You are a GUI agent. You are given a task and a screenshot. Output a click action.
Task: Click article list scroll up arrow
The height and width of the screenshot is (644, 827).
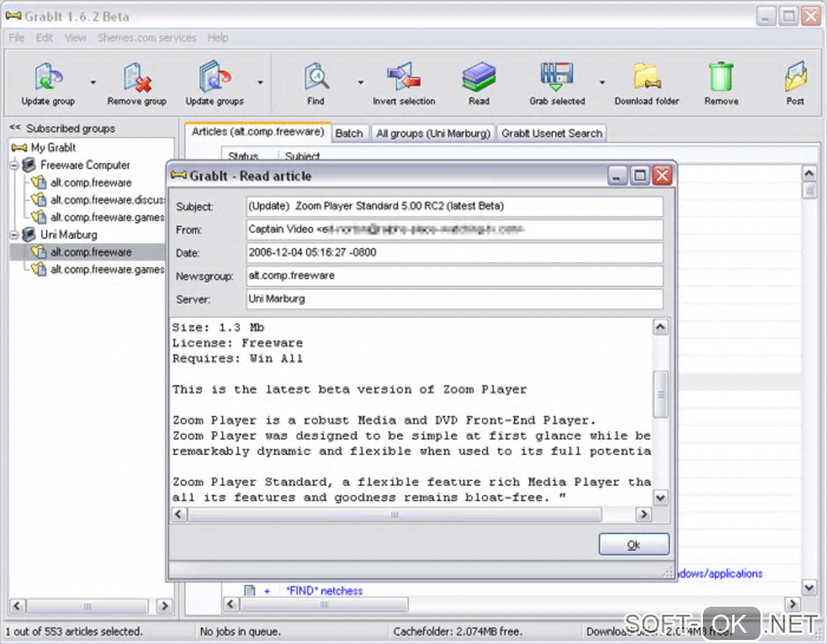809,173
